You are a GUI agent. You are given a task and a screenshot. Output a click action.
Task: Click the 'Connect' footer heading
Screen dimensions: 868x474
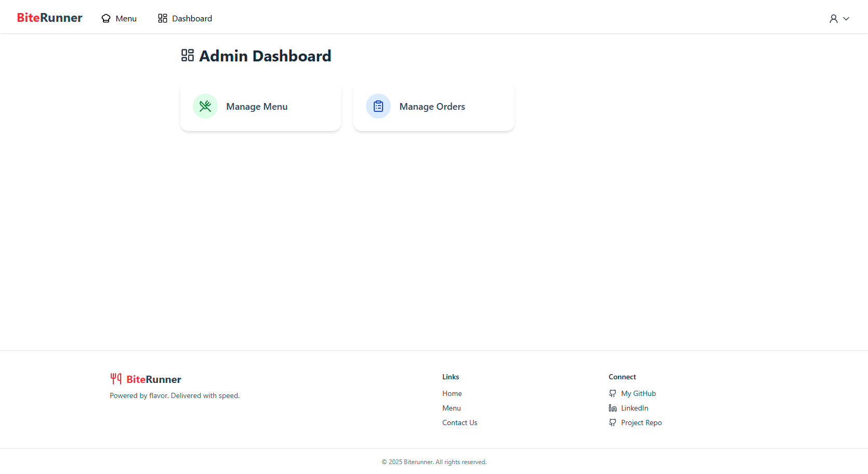point(622,377)
